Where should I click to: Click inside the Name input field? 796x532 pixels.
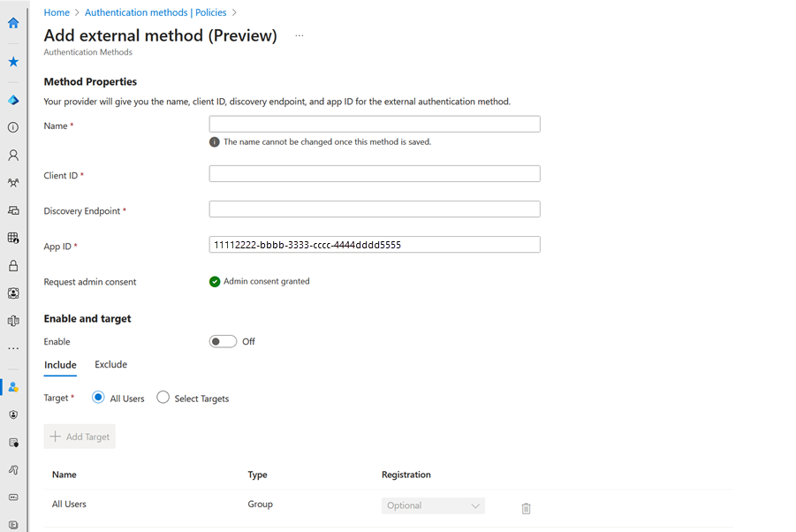(374, 124)
